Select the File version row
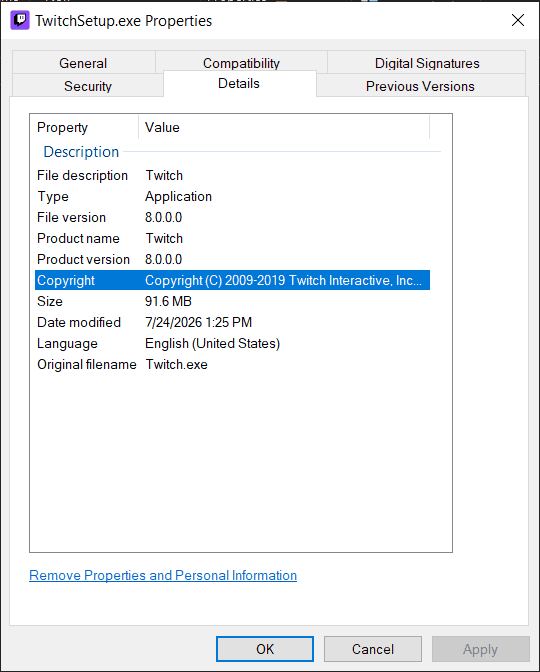Image resolution: width=540 pixels, height=672 pixels. coord(232,217)
